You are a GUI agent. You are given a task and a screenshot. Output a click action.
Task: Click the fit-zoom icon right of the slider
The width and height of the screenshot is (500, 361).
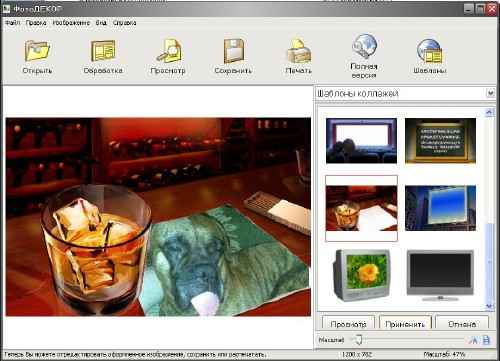click(x=473, y=340)
